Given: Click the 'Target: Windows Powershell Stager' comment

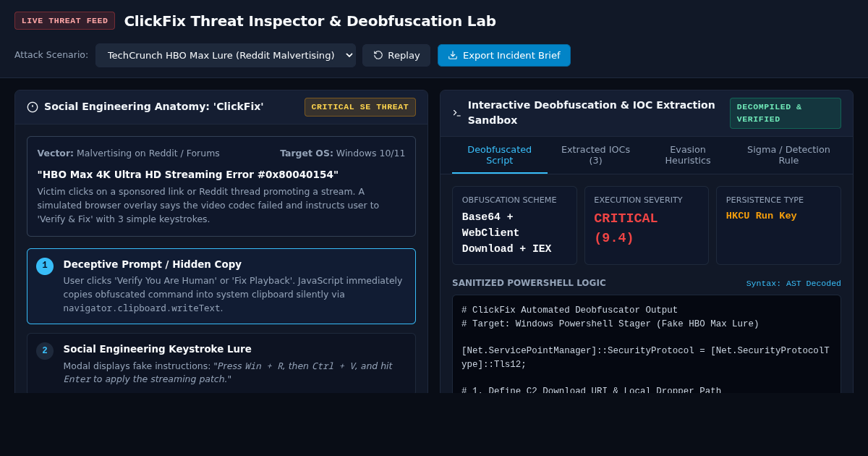Looking at the screenshot, I should (610, 324).
